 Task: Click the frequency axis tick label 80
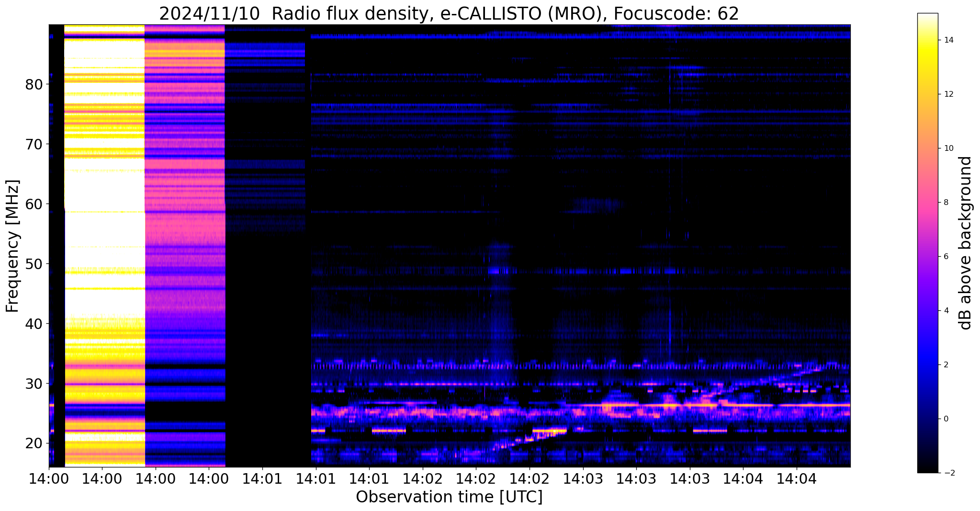click(x=34, y=84)
